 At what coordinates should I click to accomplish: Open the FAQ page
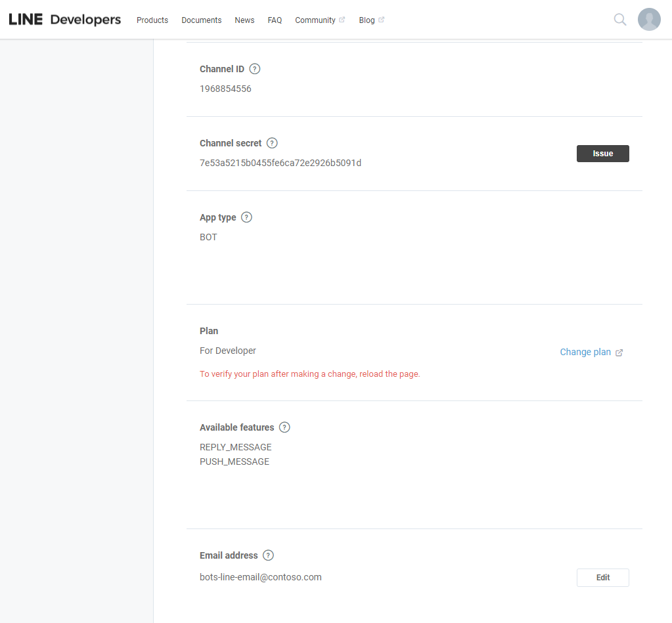coord(275,20)
